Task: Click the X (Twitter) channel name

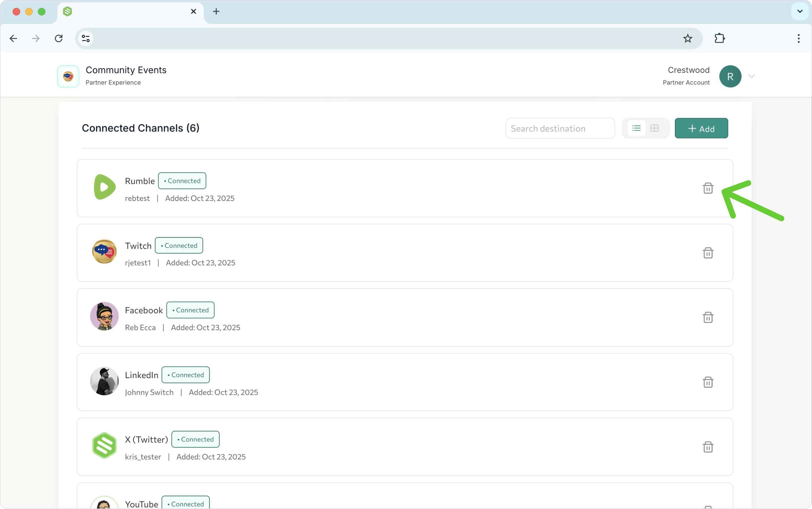Action: pyautogui.click(x=146, y=440)
